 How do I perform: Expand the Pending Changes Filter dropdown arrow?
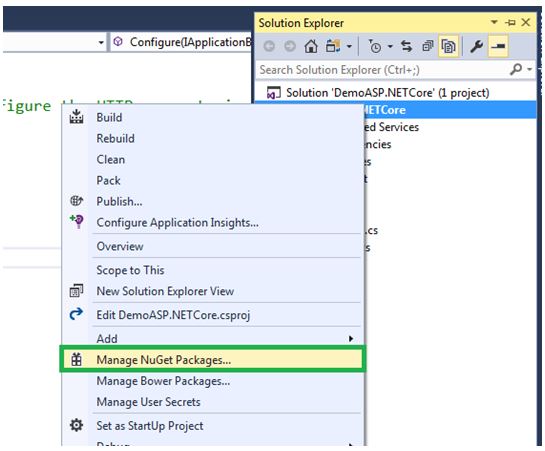coord(390,46)
